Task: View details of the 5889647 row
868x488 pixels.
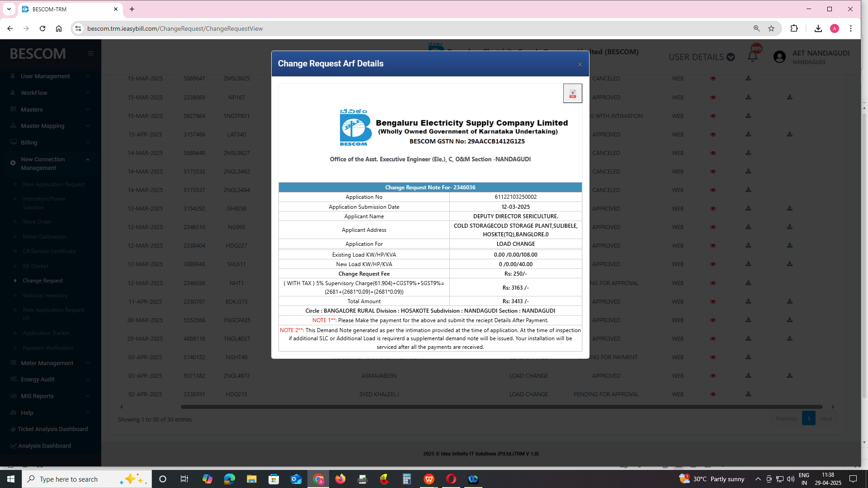Action: [713, 79]
